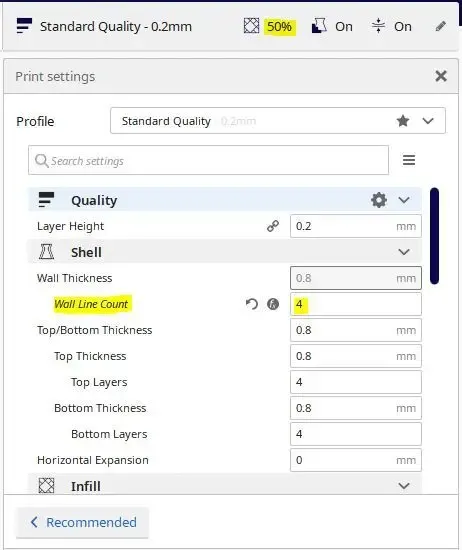Click the star icon in Profile selector
Screen dimensions: 462x550
point(403,121)
